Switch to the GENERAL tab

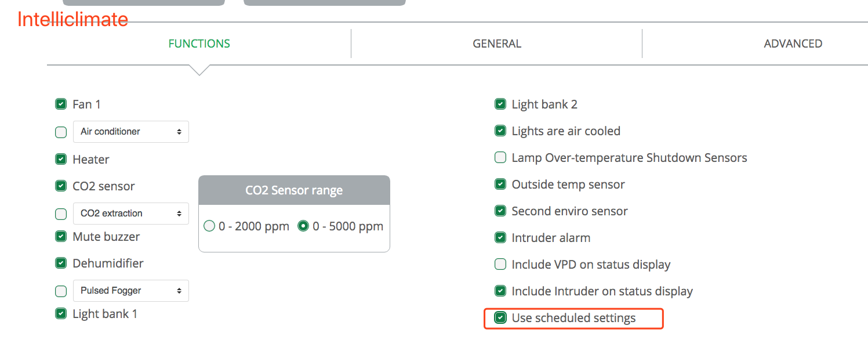coord(496,43)
